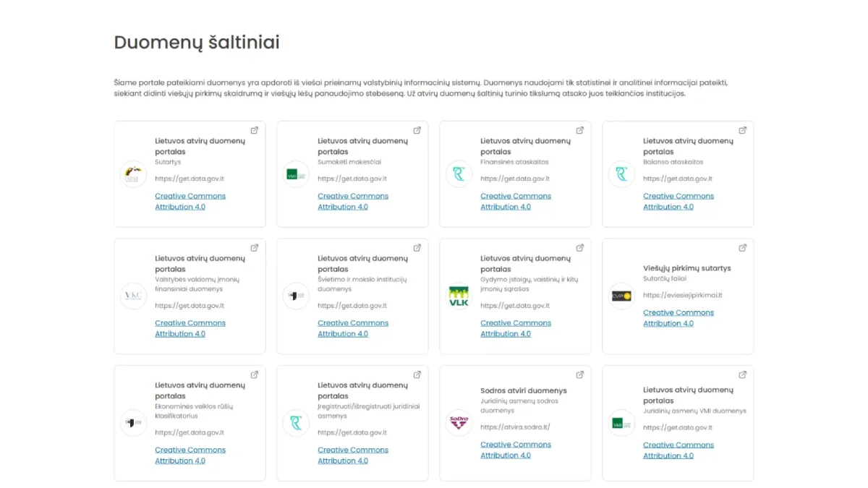Viewport: 868px width, 488px height.
Task: Click external link icon on Sodros atviri duomenys card
Action: [580, 374]
